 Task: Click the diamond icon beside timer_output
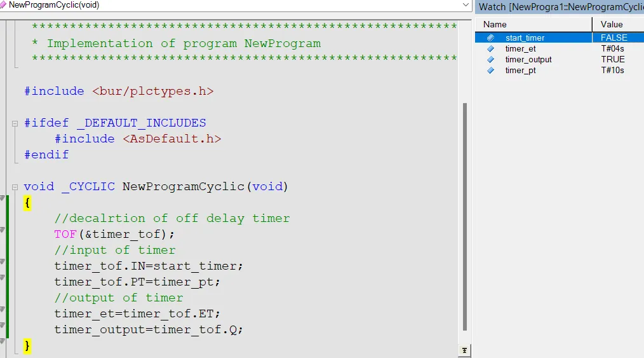click(490, 60)
